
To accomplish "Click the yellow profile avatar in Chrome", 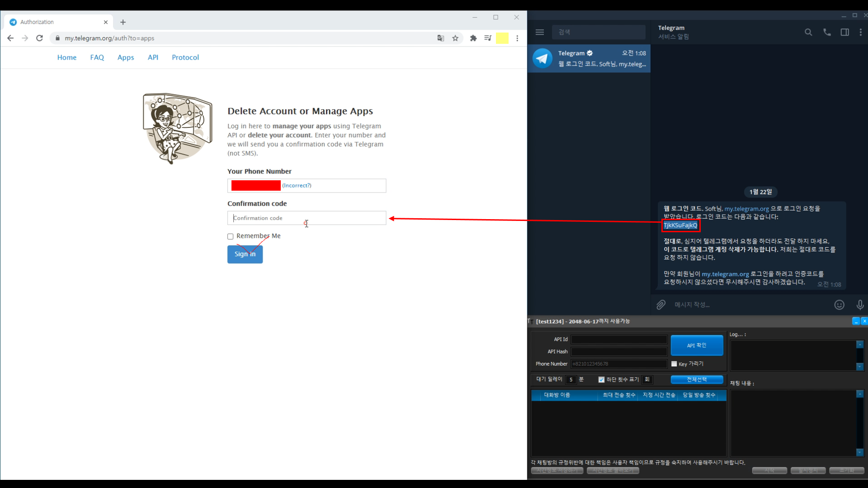I will (x=502, y=38).
